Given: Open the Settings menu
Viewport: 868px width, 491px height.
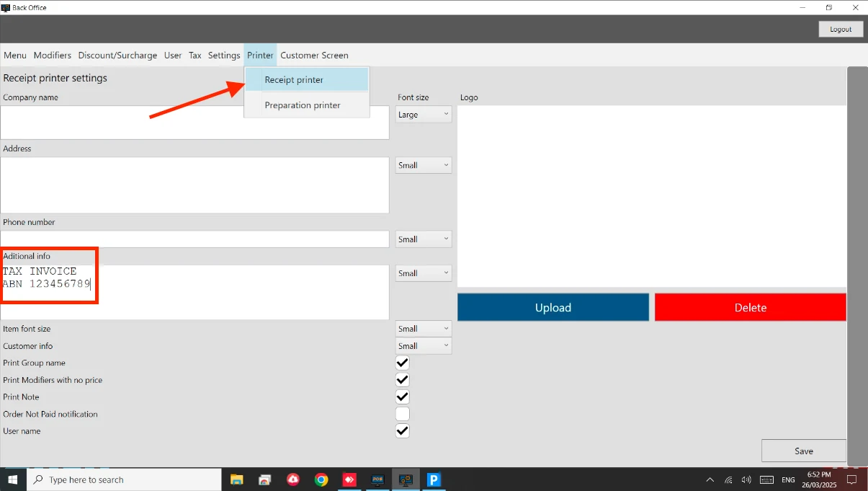Looking at the screenshot, I should (224, 55).
